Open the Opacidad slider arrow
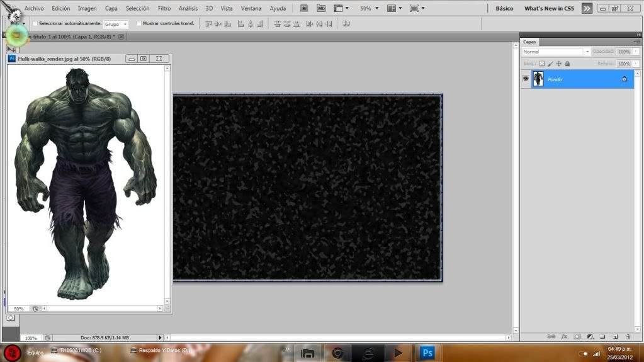The width and height of the screenshot is (644, 362). tap(636, 52)
